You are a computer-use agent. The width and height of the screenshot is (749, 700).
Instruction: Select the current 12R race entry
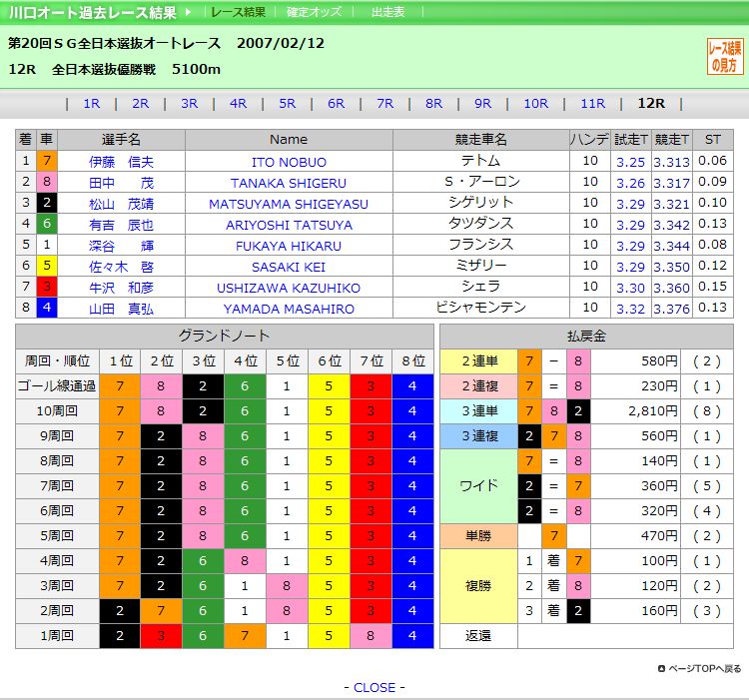[651, 104]
